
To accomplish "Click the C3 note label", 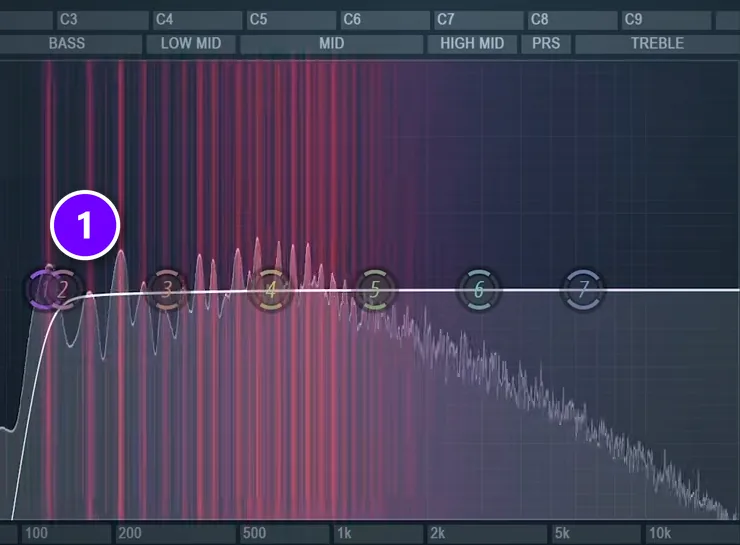I will [x=68, y=20].
